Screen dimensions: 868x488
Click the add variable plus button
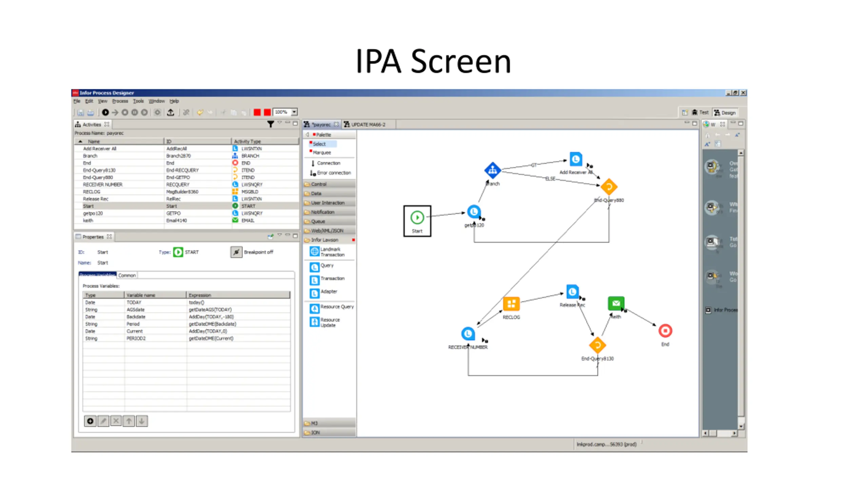coord(90,421)
